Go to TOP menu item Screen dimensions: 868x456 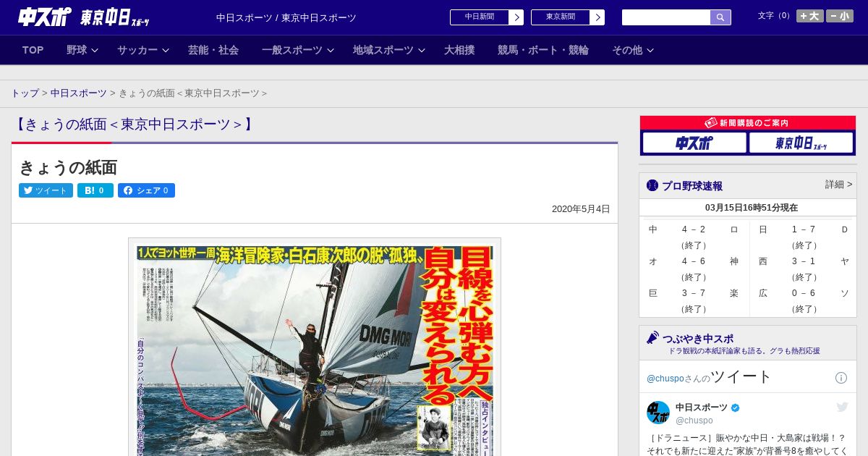pos(33,50)
